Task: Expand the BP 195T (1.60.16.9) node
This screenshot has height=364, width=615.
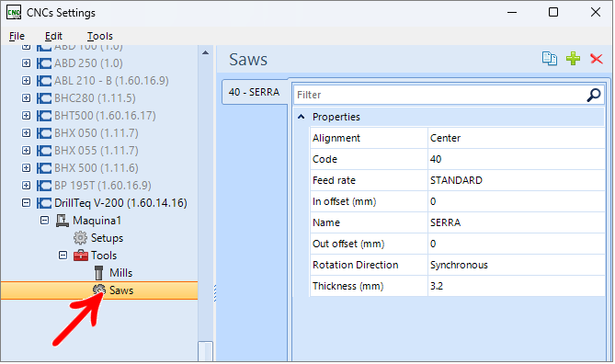Action: [x=26, y=186]
